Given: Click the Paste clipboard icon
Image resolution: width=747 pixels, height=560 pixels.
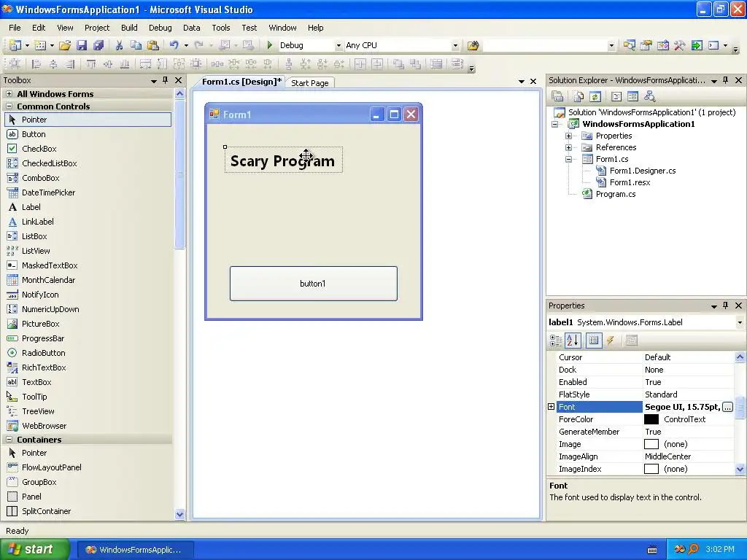Looking at the screenshot, I should (x=153, y=45).
